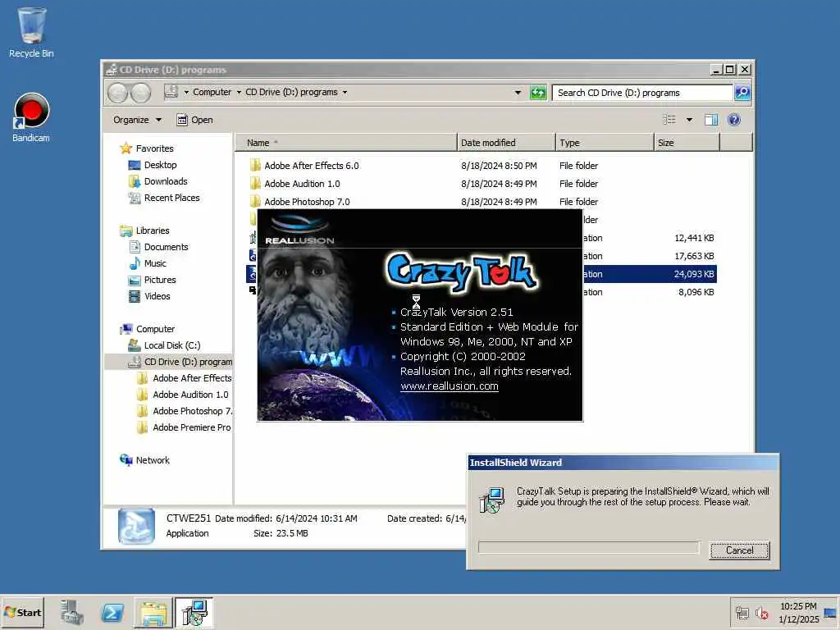Switch to InstallShield setup taskbar button
The image size is (840, 630).
point(194,612)
